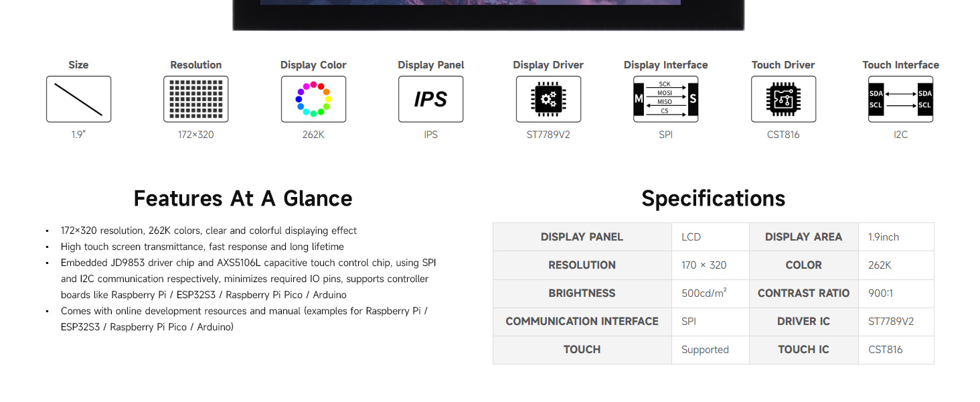Click the 172×320 label under Resolution icon
Screen dimensions: 980x402
195,135
